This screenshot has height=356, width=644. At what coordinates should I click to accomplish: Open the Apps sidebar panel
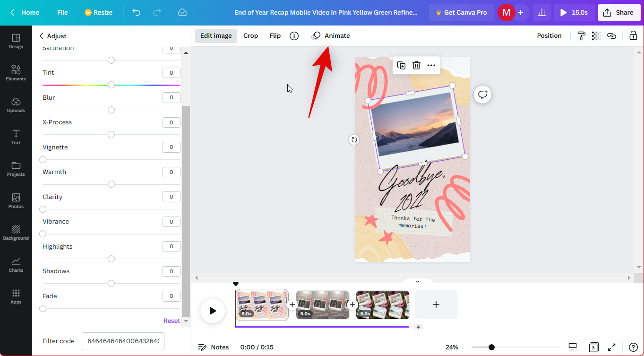click(x=16, y=296)
